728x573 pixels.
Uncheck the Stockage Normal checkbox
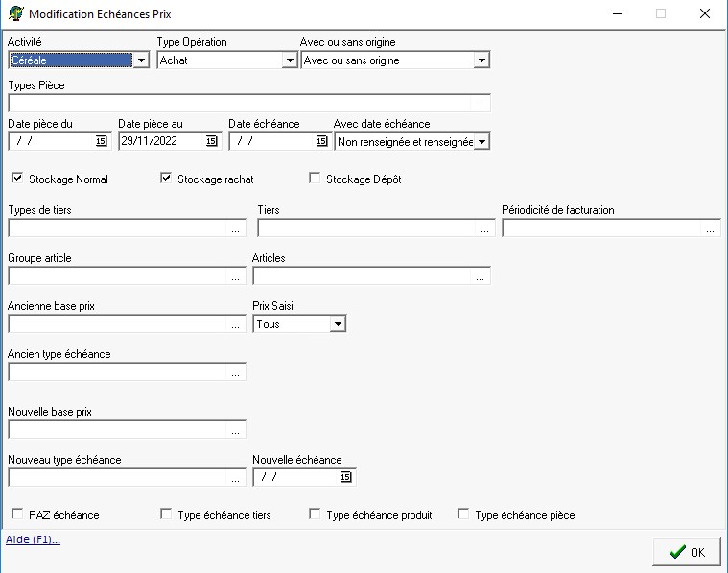click(17, 179)
